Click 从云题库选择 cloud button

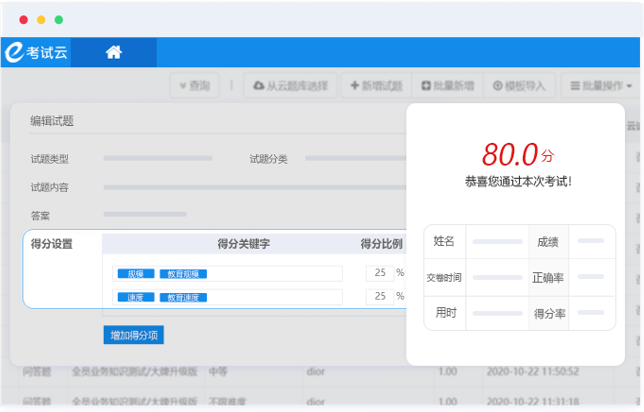coord(291,86)
